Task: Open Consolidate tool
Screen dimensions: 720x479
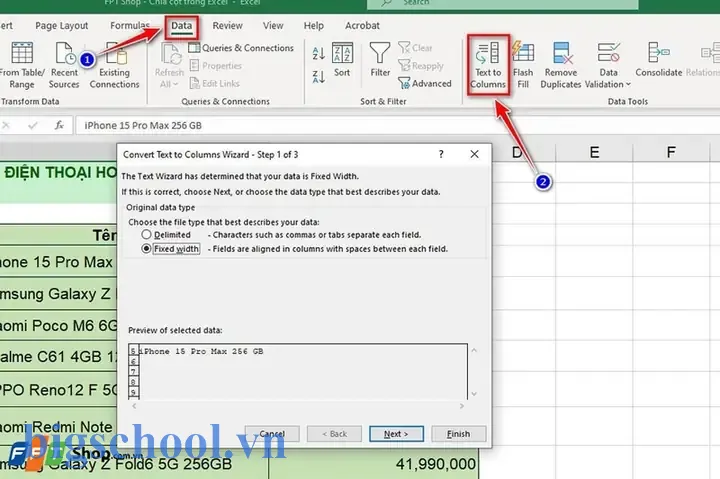Action: coord(658,60)
